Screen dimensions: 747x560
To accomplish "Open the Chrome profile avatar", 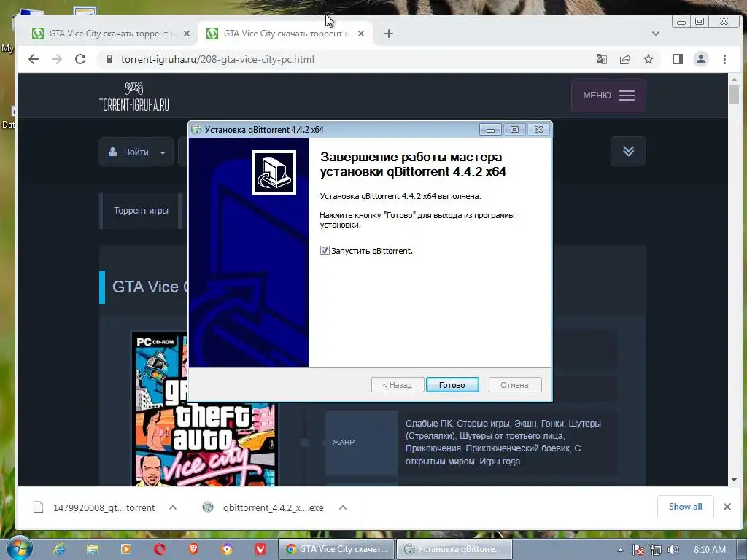I will point(701,59).
